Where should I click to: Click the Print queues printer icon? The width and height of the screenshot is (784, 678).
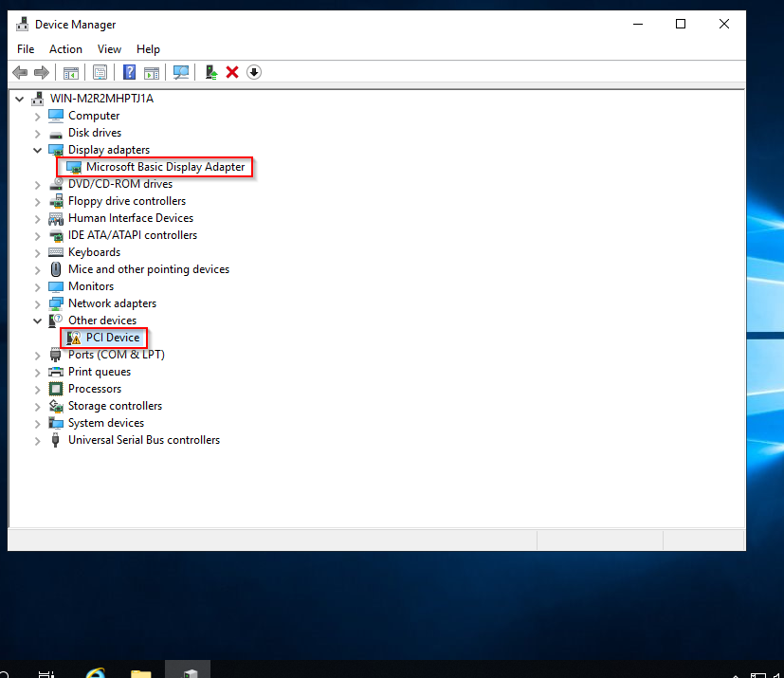coord(56,372)
